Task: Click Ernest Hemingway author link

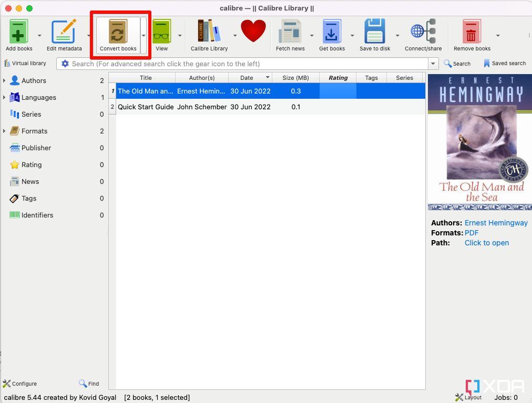Action: [496, 223]
